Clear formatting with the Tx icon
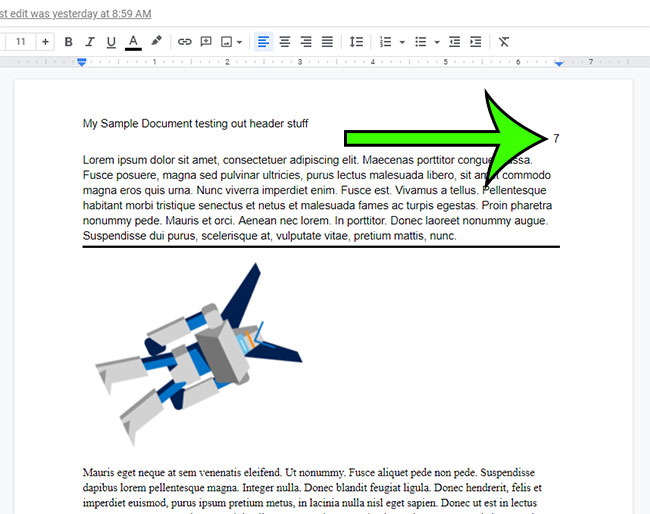 pos(504,42)
